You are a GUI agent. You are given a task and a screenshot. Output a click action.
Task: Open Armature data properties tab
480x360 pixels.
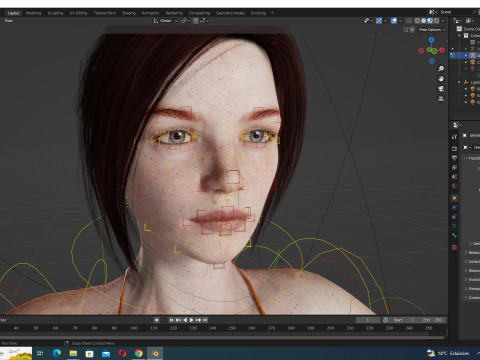click(x=454, y=226)
